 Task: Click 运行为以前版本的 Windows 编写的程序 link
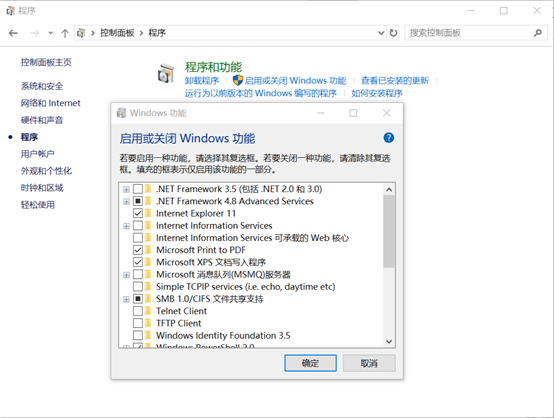coord(261,94)
